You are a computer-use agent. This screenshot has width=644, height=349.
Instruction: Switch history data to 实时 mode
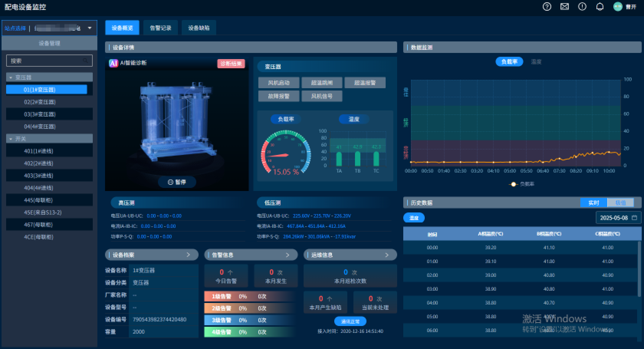593,202
